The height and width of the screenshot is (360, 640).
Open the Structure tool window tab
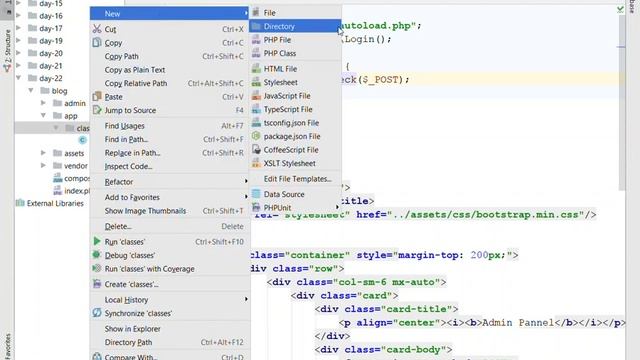pos(7,51)
